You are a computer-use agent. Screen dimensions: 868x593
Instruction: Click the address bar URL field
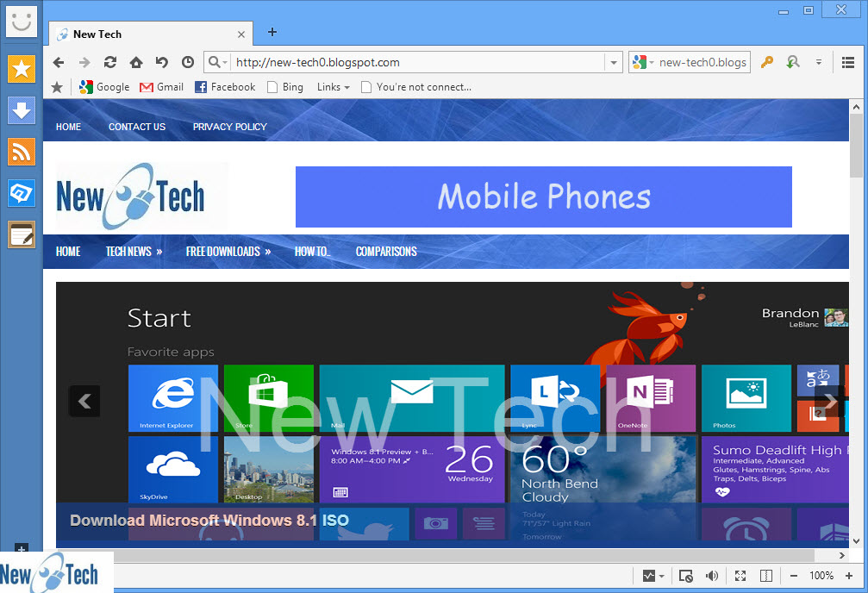coord(418,63)
